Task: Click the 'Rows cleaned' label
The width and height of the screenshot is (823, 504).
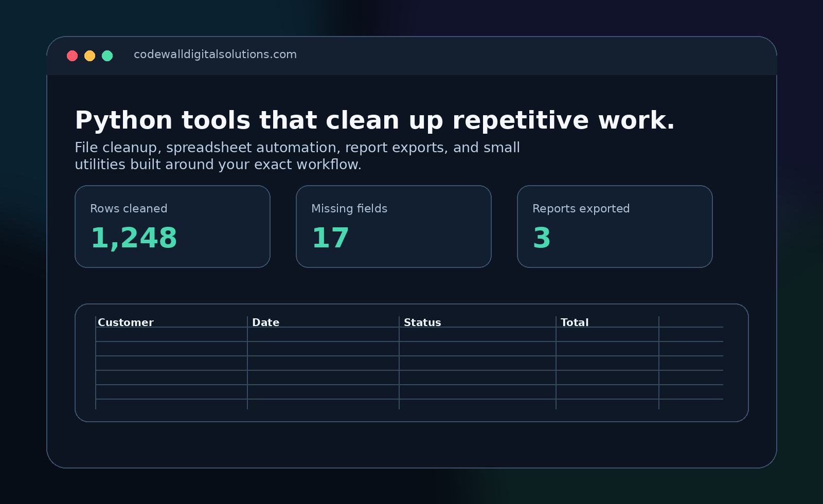Action: pyautogui.click(x=129, y=208)
